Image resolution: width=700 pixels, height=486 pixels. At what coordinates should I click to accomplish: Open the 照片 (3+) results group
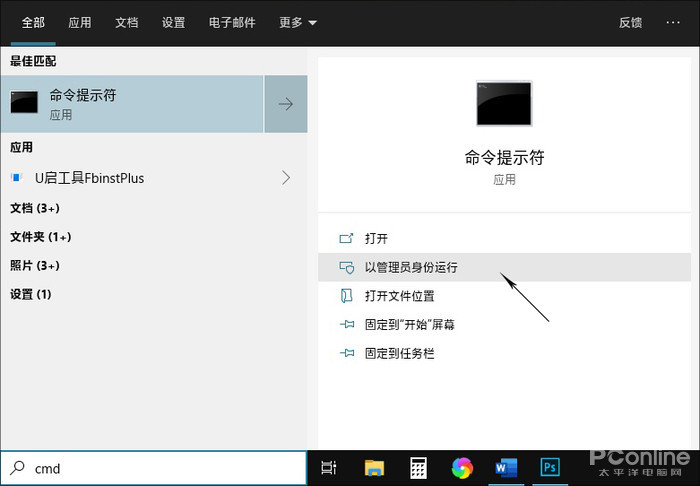pyautogui.click(x=35, y=266)
